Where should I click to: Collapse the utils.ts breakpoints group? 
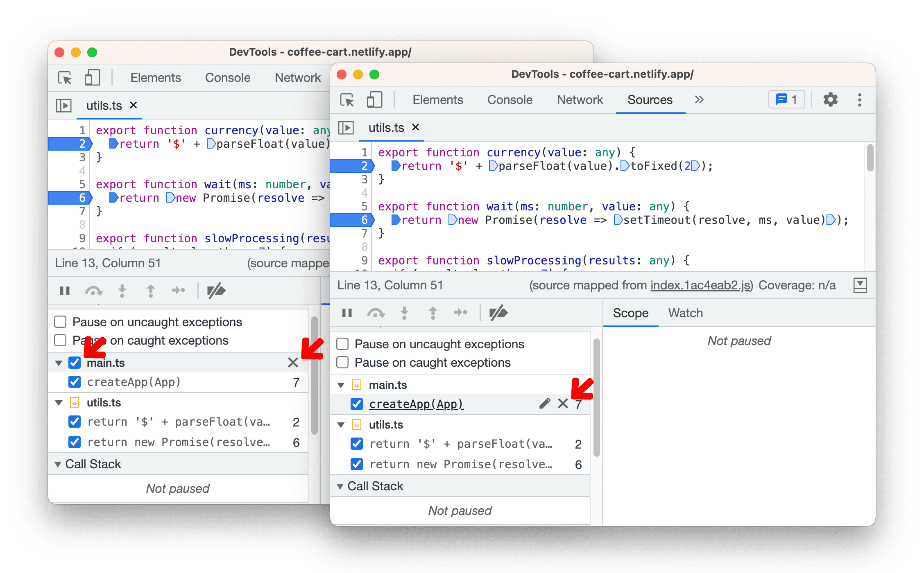point(342,427)
